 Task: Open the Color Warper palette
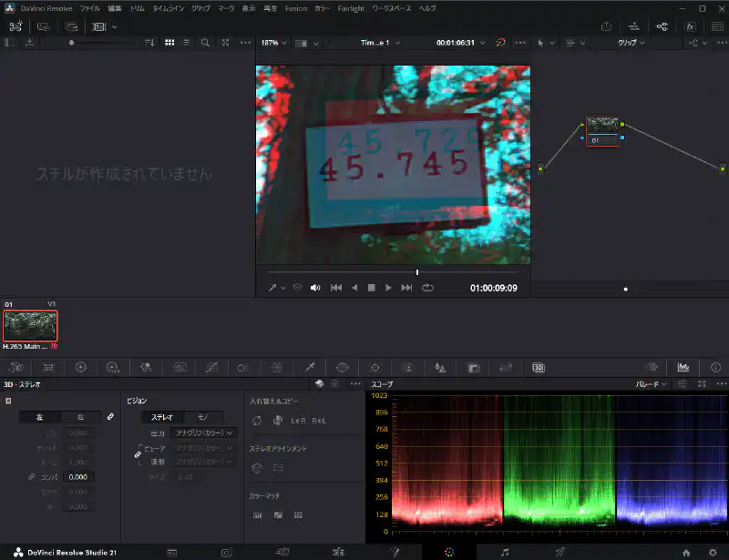coord(277,368)
